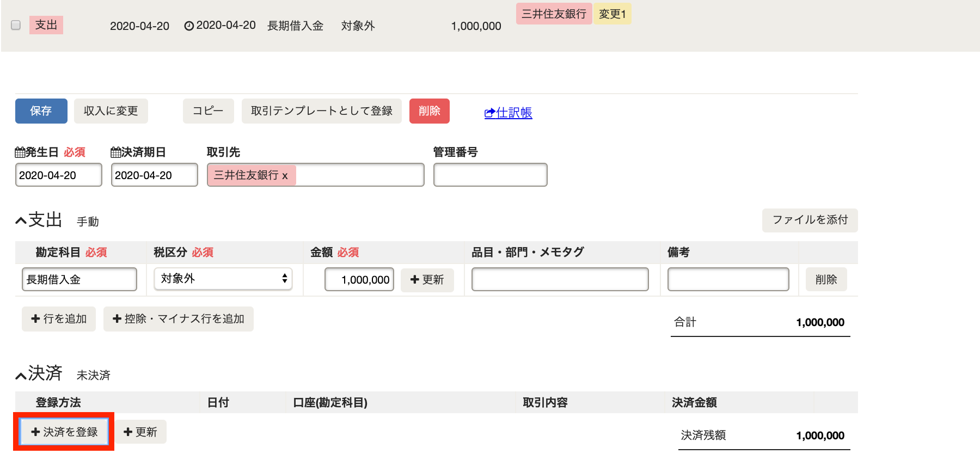Click the 更新 button in the 決済 section
Viewport: 980px width, 460px height.
tap(140, 432)
